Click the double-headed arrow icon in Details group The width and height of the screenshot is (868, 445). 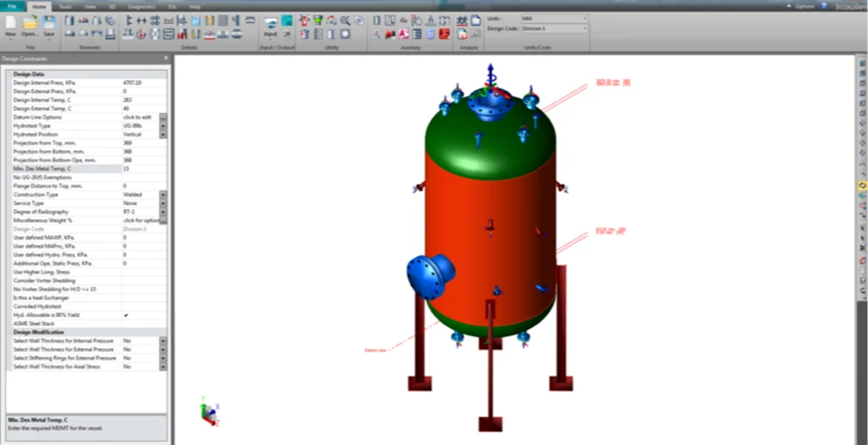point(142,20)
